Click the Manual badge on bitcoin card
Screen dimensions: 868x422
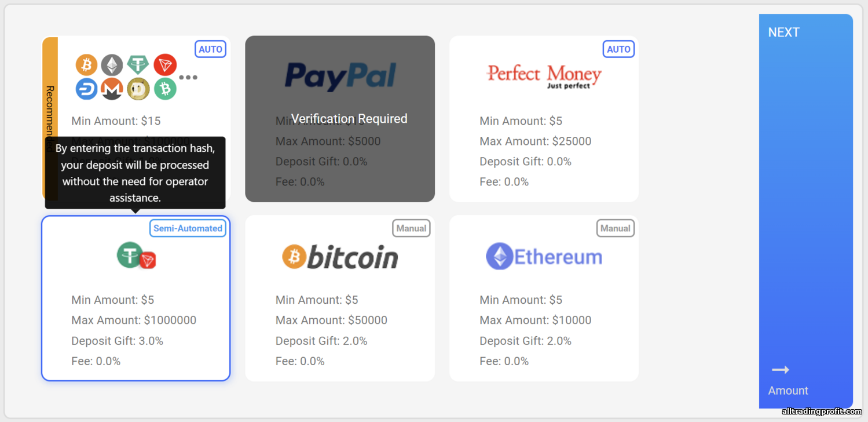411,228
